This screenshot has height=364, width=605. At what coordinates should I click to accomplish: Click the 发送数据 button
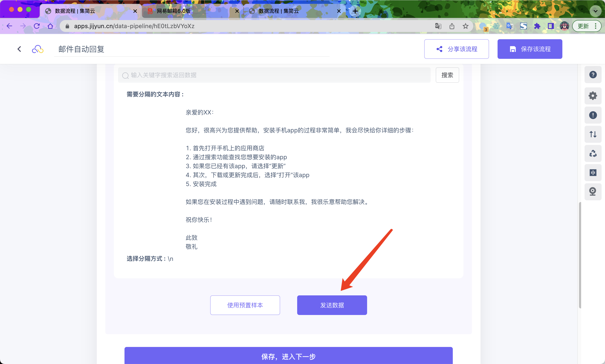click(x=332, y=305)
